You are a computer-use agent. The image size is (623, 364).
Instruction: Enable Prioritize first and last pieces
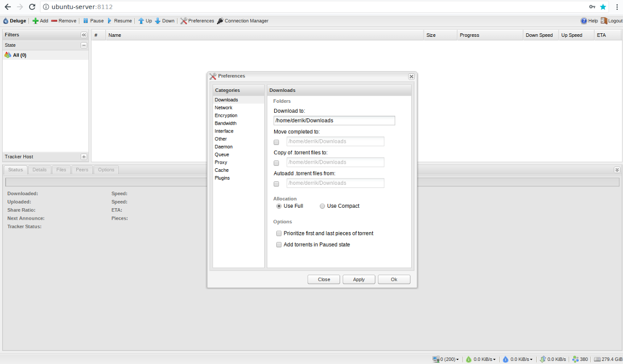[x=279, y=234]
